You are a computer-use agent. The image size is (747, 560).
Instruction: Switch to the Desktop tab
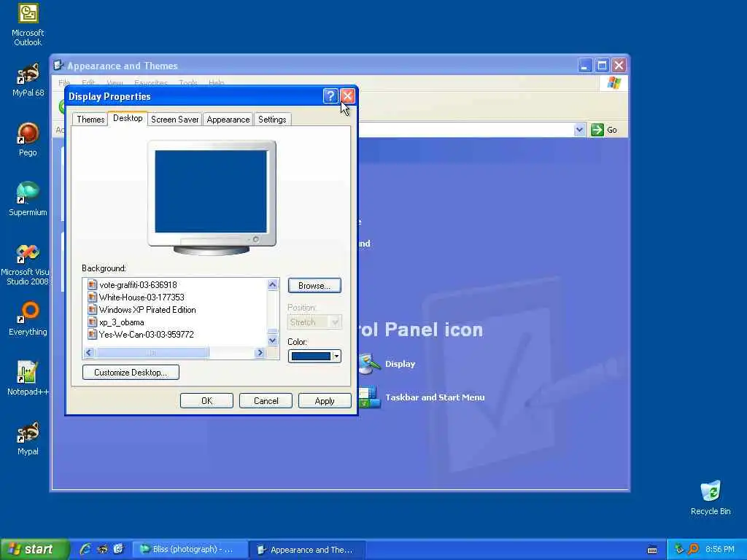[x=128, y=118]
